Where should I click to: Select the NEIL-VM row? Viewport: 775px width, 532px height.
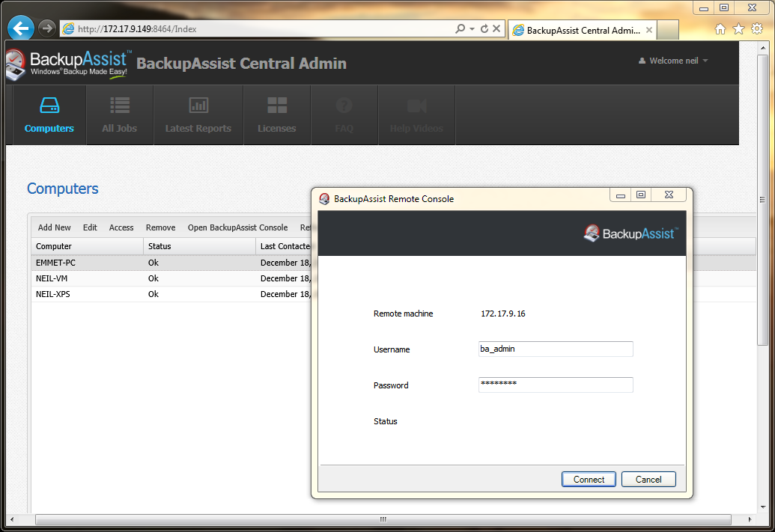[x=171, y=278]
